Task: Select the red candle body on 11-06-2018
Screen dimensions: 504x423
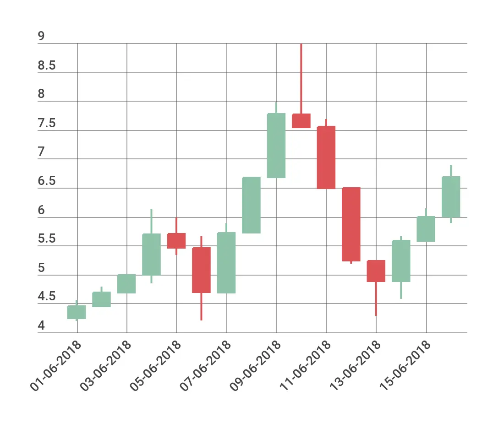Action: [326, 157]
